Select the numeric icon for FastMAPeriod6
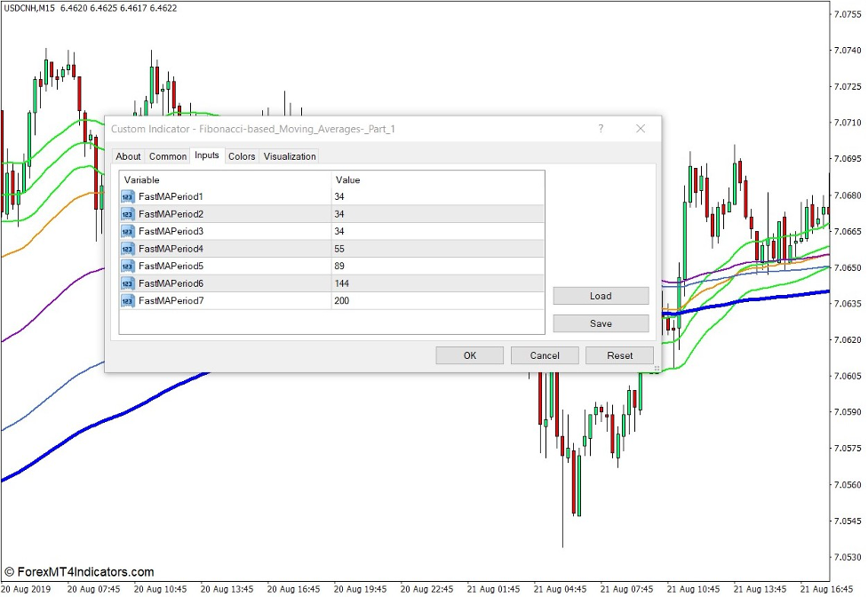The width and height of the screenshot is (868, 597). click(126, 283)
